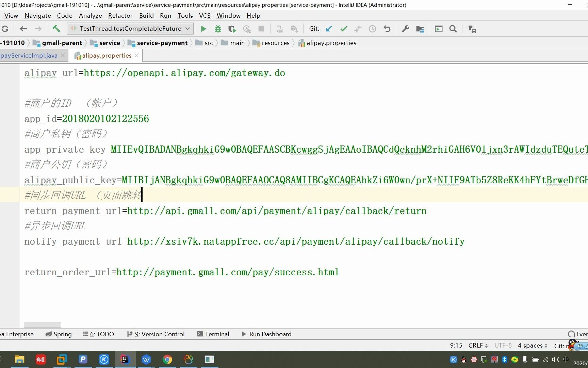Open Google Chrome from the taskbar
The height and width of the screenshot is (368, 588).
pos(167,359)
